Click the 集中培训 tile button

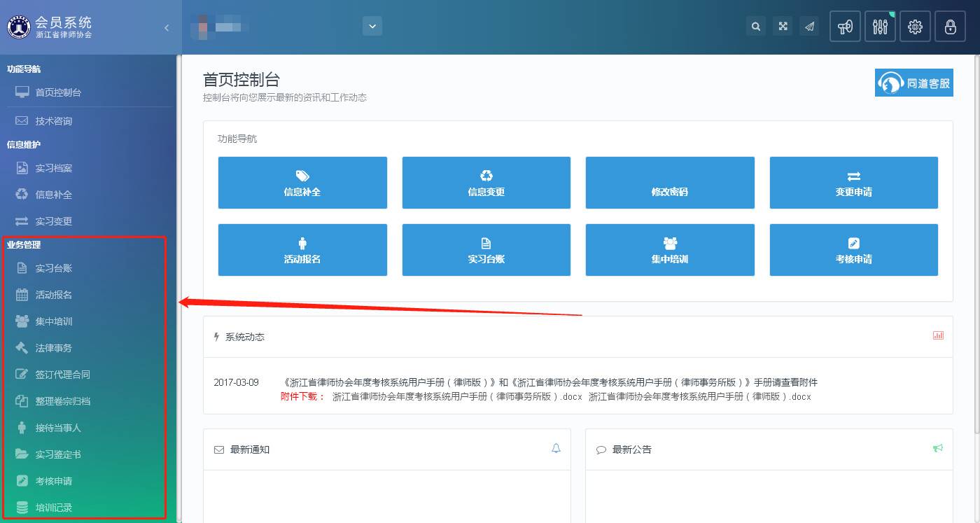coord(669,250)
